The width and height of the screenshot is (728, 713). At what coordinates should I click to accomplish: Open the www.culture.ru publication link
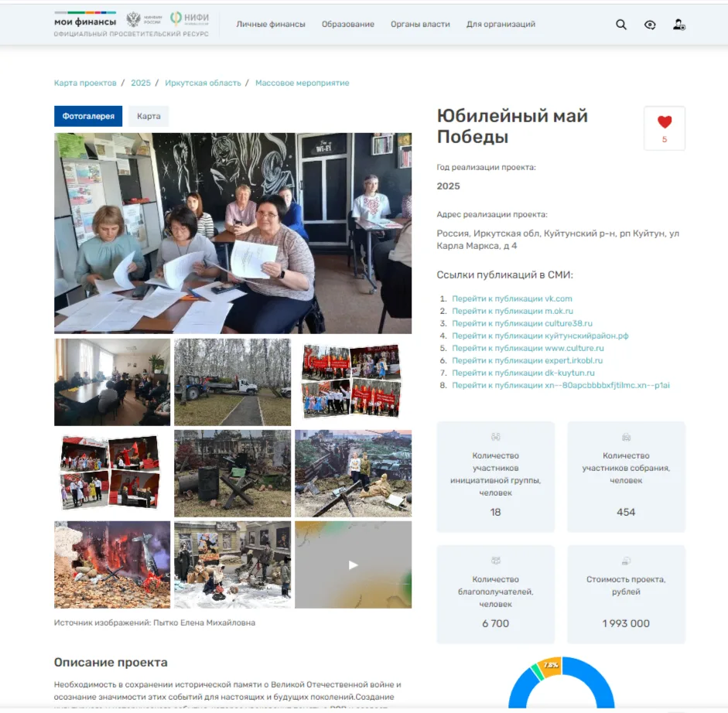(x=528, y=348)
